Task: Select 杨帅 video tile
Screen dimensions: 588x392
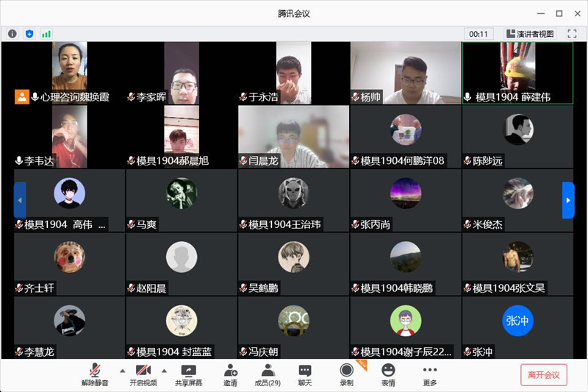Action: 406,73
